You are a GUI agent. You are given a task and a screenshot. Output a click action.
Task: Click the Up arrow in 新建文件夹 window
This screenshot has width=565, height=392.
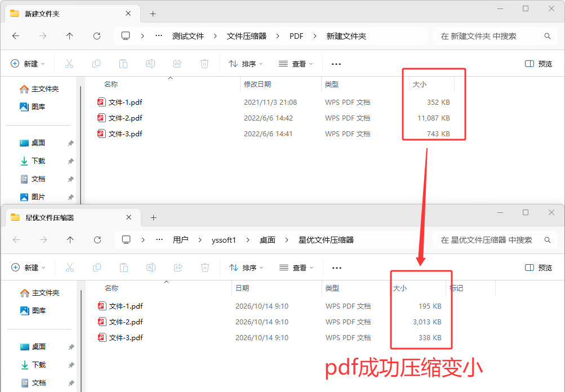click(69, 36)
